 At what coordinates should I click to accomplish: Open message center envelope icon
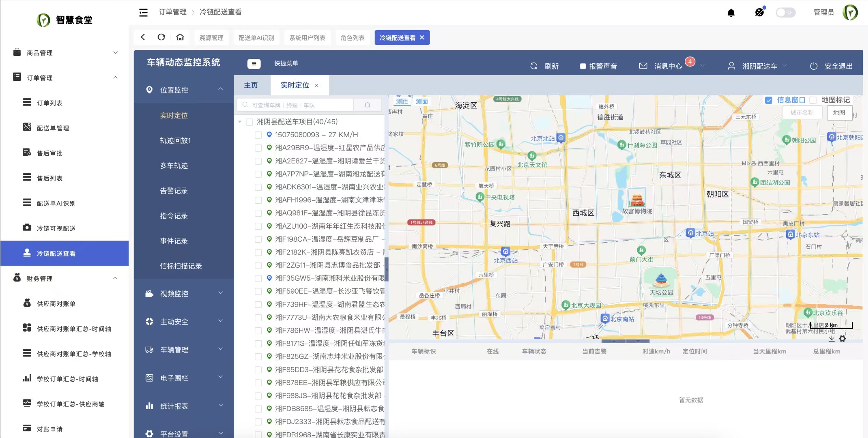coord(643,66)
